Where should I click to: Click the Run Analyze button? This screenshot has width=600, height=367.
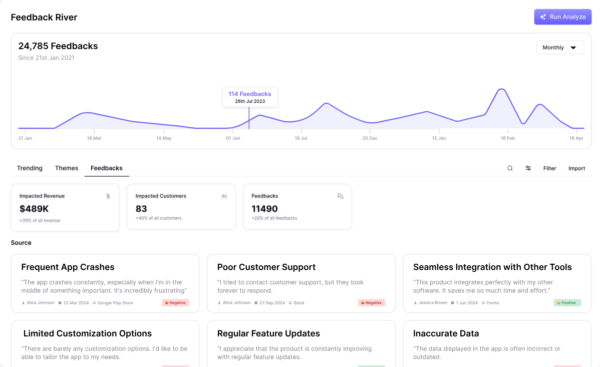point(562,17)
